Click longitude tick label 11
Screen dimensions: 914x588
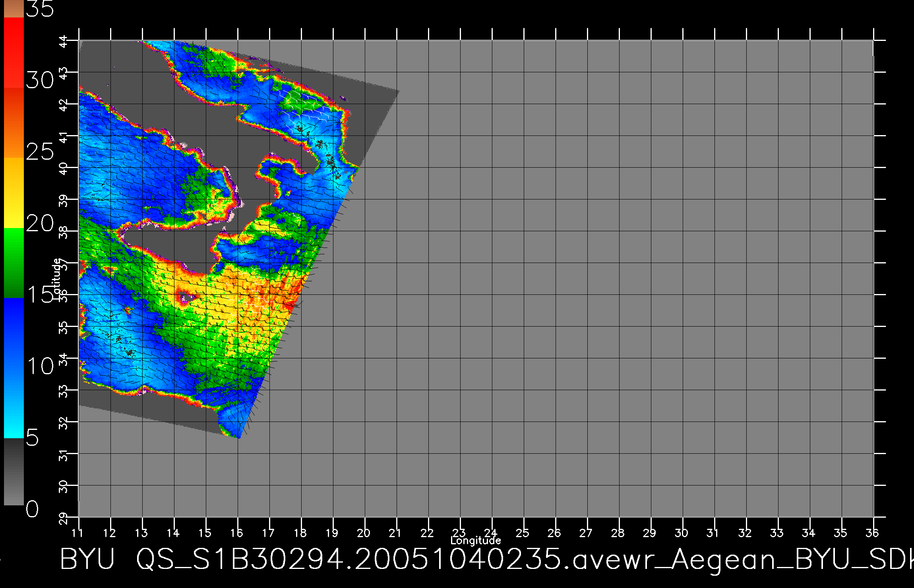pos(78,532)
